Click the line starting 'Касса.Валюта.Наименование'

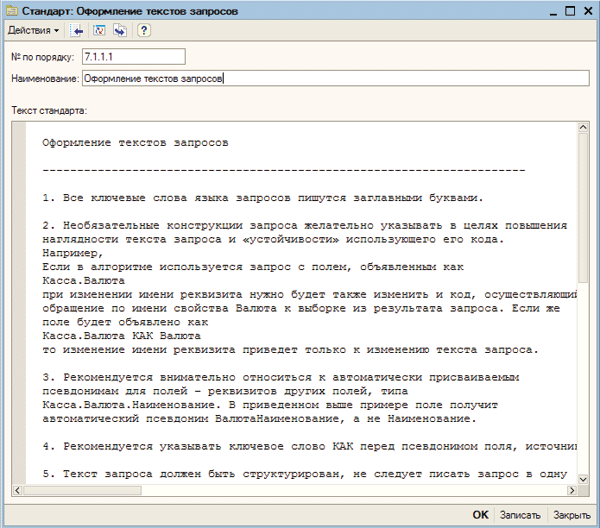[x=270, y=404]
